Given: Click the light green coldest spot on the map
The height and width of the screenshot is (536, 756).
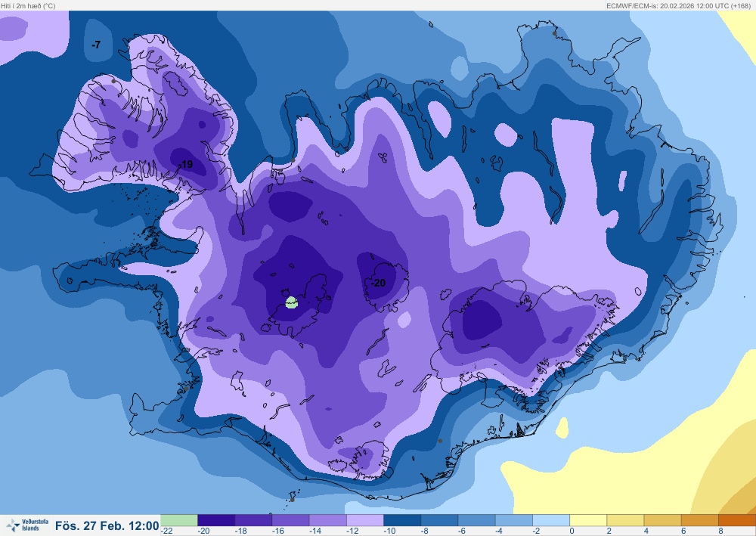Looking at the screenshot, I should coord(292,302).
